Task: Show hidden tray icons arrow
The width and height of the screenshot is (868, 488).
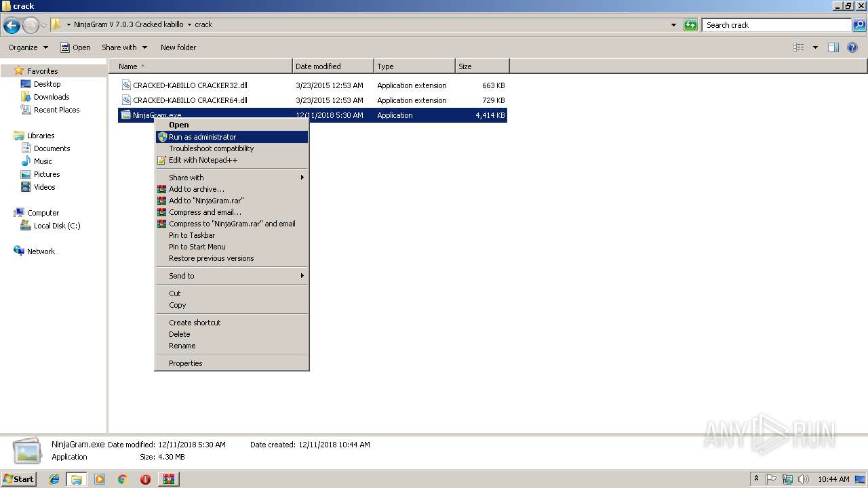Action: (757, 479)
